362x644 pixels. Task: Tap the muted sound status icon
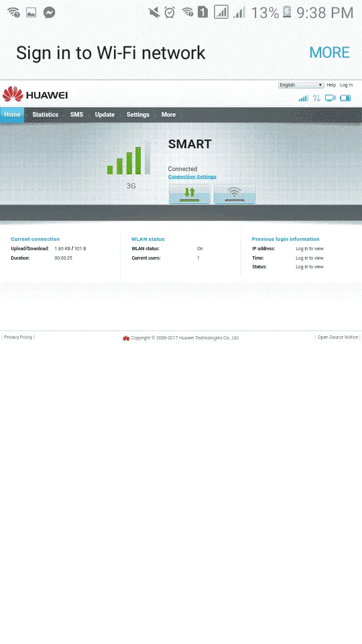(154, 13)
